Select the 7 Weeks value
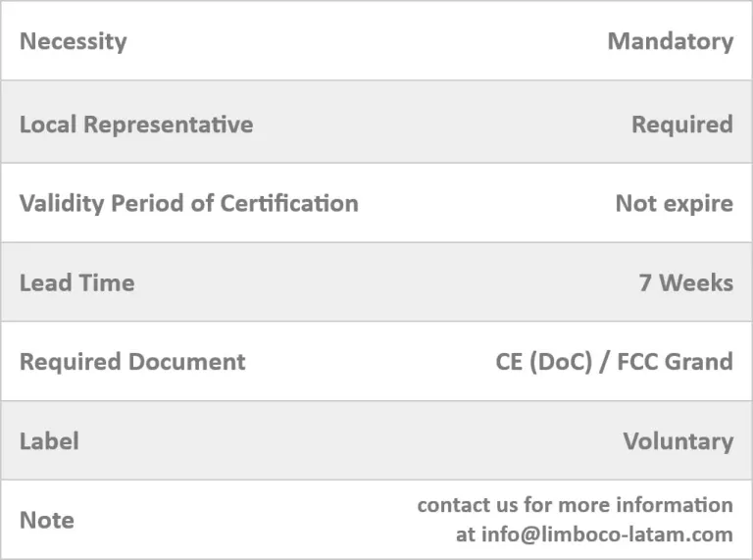The image size is (753, 560). [x=685, y=282]
